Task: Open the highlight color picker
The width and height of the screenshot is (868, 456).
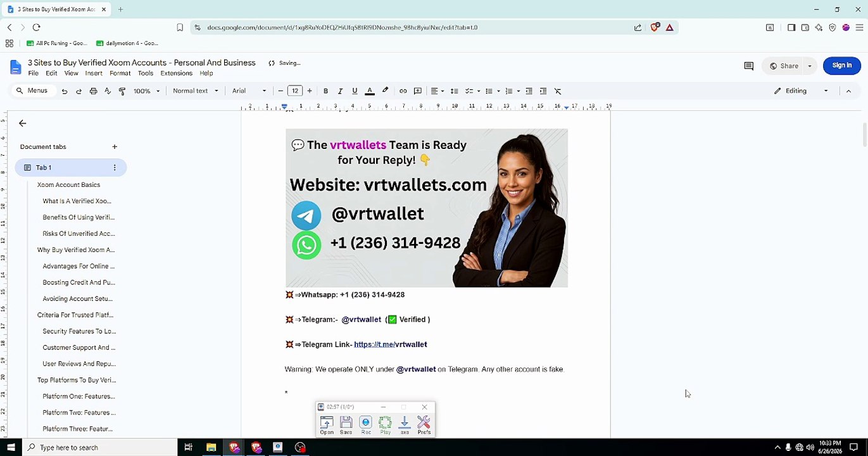Action: [385, 91]
